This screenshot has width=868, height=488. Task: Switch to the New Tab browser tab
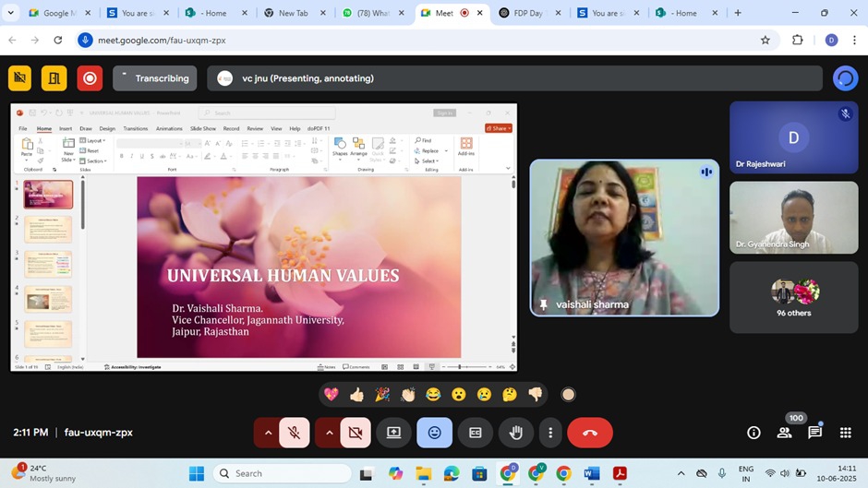(293, 13)
